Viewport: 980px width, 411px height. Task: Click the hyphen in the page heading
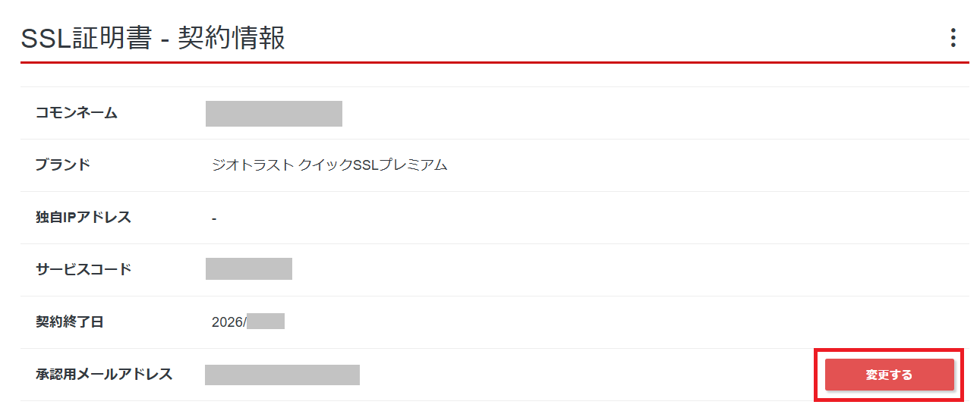(x=164, y=39)
